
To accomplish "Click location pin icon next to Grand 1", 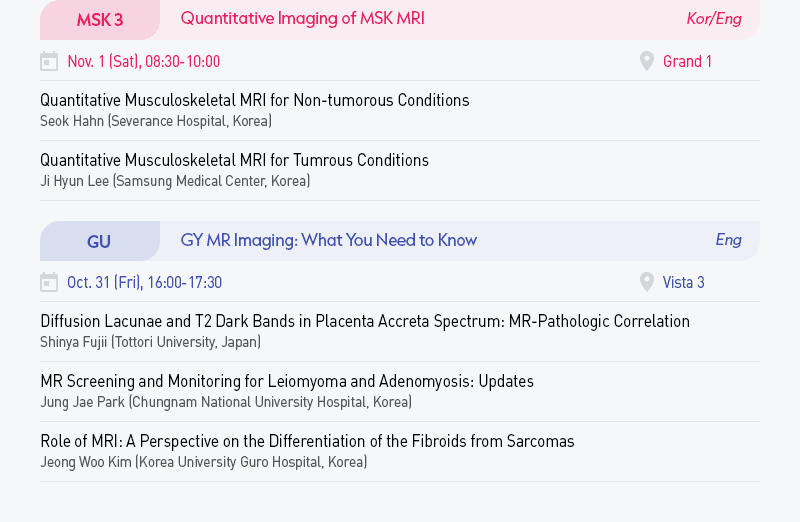I will [x=647, y=61].
